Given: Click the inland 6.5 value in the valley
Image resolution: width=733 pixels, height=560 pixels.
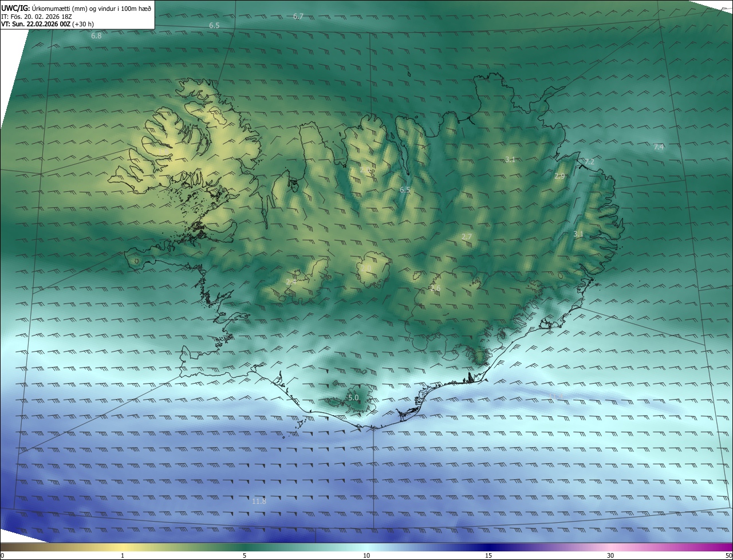Looking at the screenshot, I should coord(405,190).
